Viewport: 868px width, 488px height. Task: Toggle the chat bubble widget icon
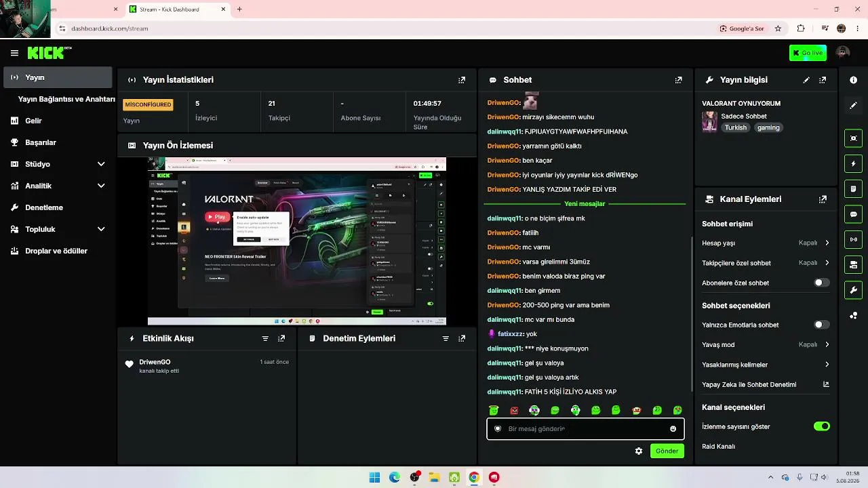(x=853, y=214)
